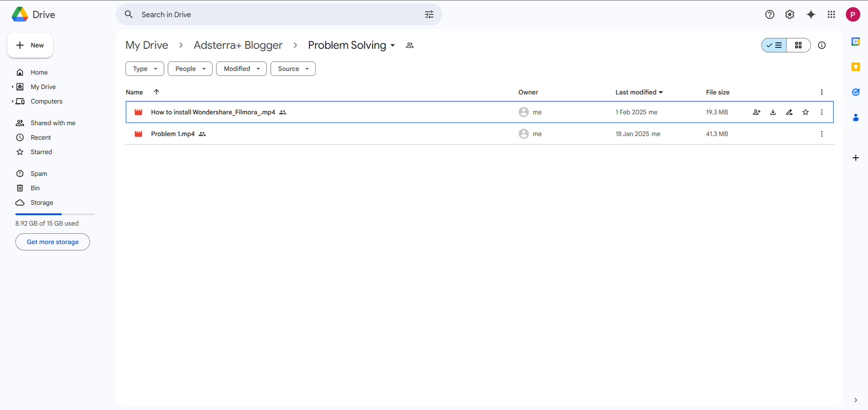Viewport: 868px width, 410px height.
Task: Click Get add-ons plus icon
Action: (856, 158)
